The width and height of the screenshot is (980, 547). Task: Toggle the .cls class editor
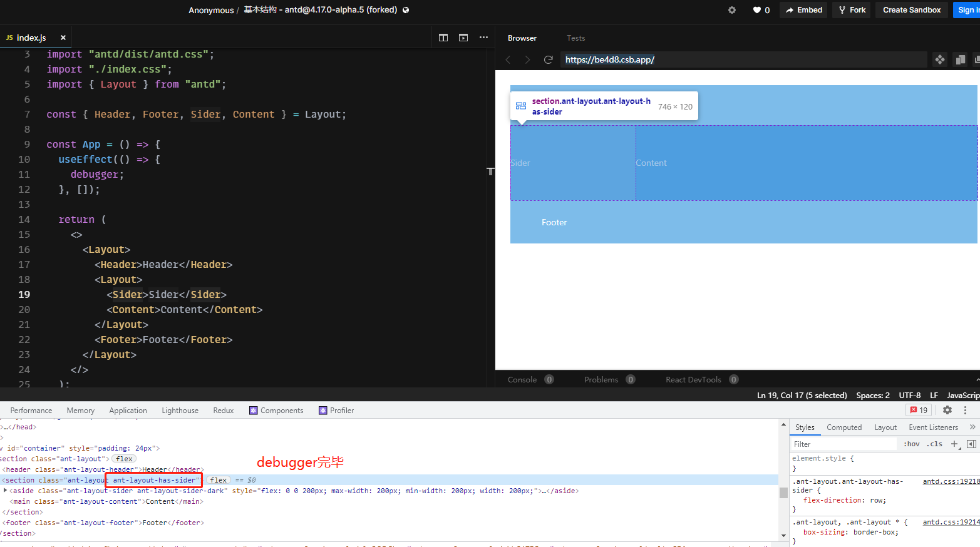(934, 443)
